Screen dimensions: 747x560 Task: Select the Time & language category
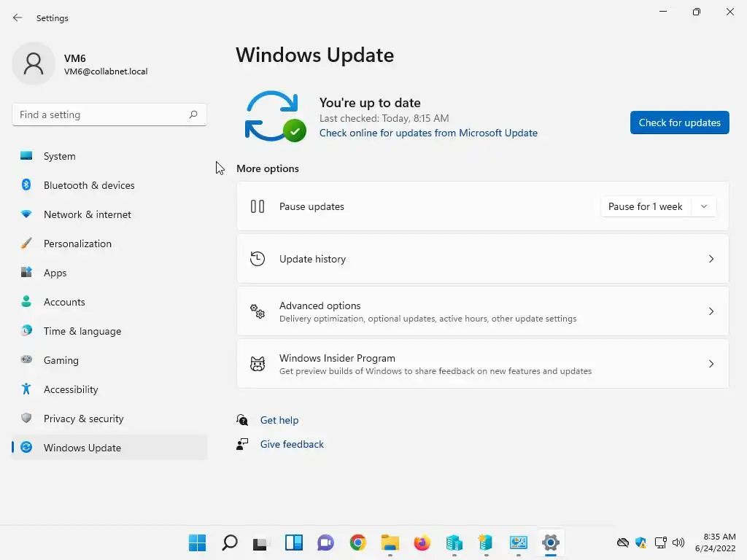click(109, 330)
